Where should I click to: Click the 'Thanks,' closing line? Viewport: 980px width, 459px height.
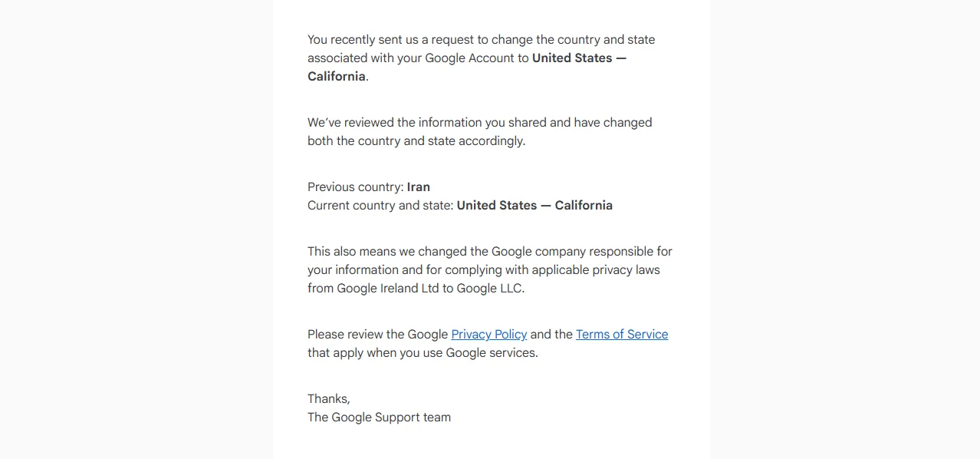pyautogui.click(x=329, y=398)
